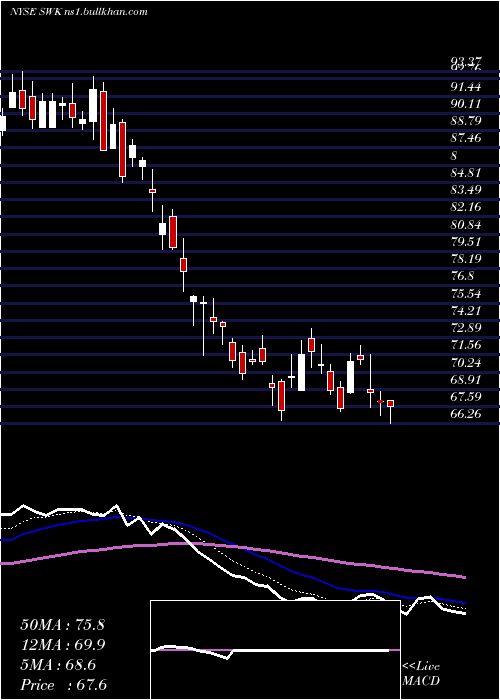Click the NYSE SWK ns1.bullkhan.com header text
Screen dimensions: 500x700
(79, 12)
